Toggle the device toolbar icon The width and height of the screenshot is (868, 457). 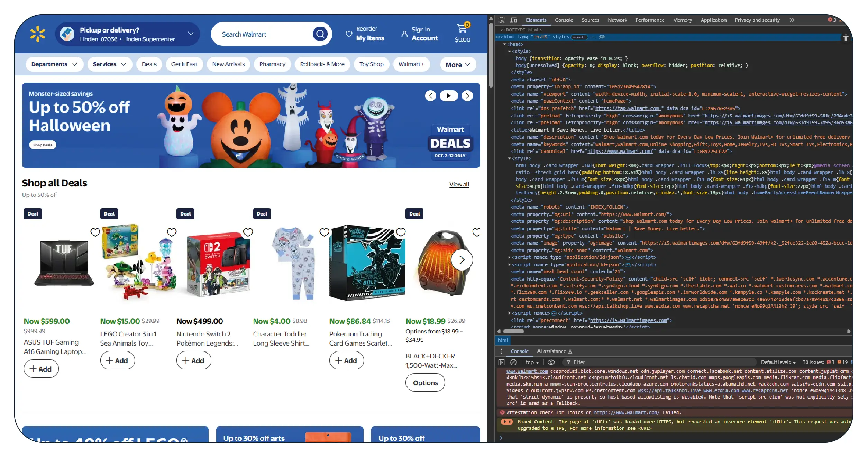(513, 20)
